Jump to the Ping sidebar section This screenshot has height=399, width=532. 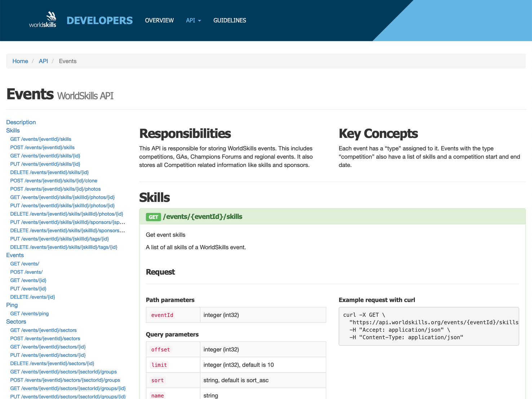coord(12,305)
